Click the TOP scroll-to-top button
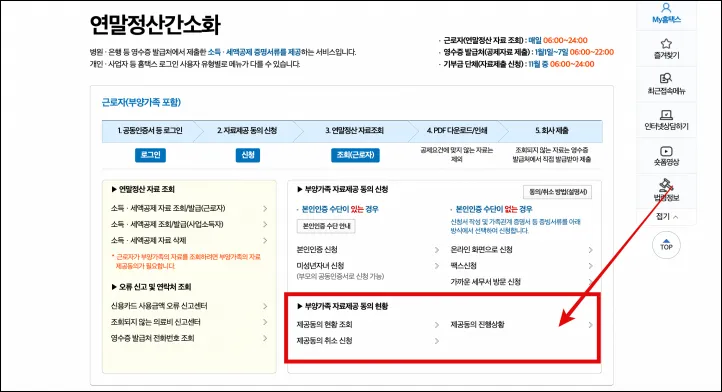The width and height of the screenshot is (722, 392). coord(666,245)
